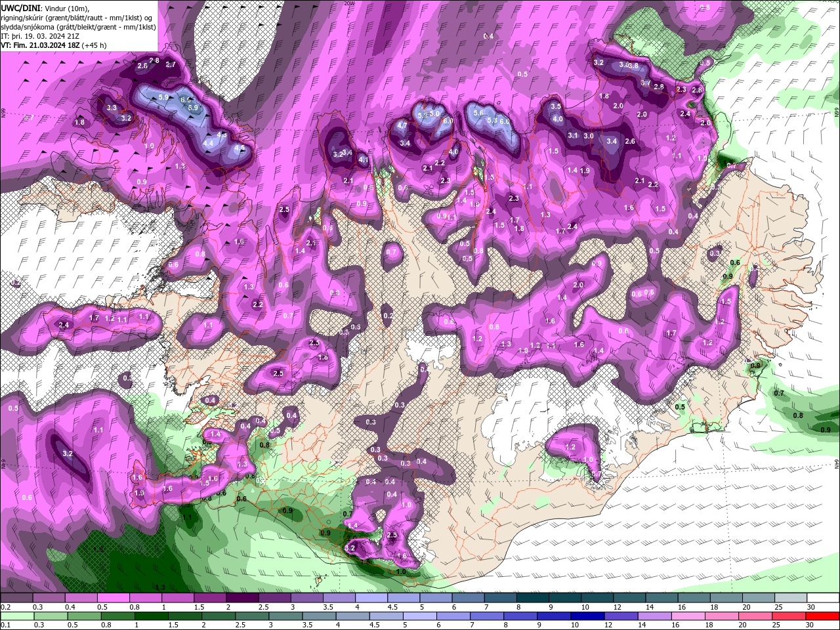The height and width of the screenshot is (630, 840).
Task: Click the '0.2' label on the upper legend row
Action: pyautogui.click(x=5, y=606)
